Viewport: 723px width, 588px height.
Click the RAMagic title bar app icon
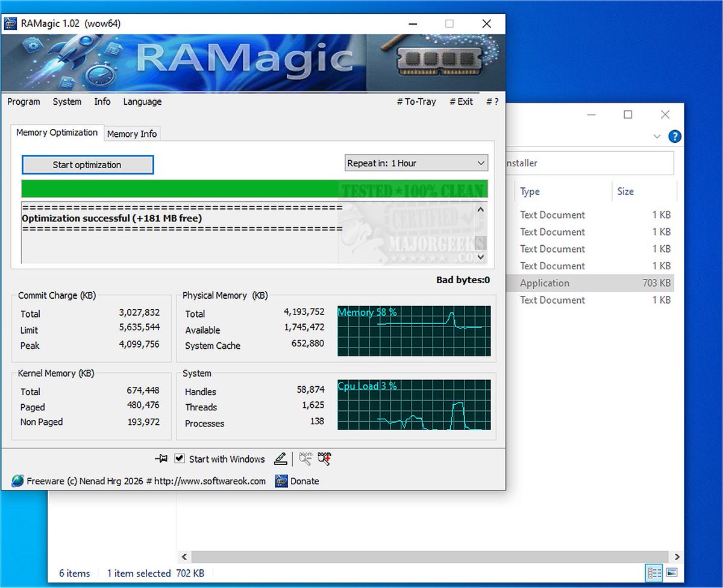click(10, 24)
